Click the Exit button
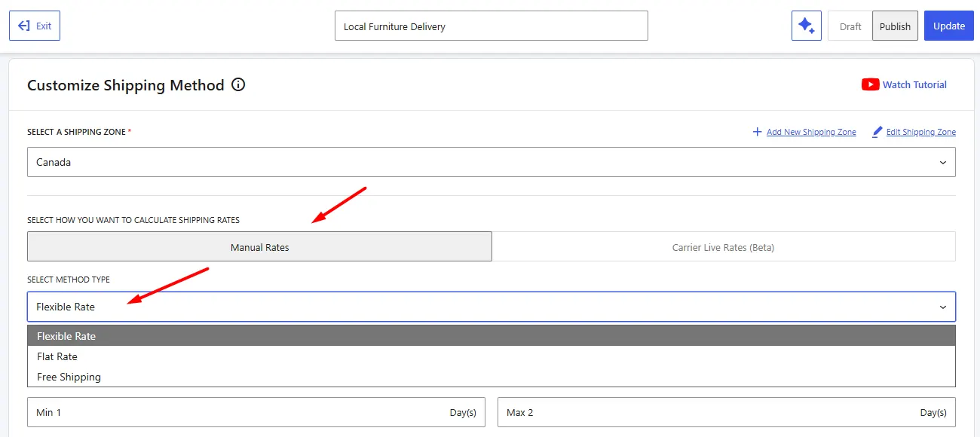Image resolution: width=980 pixels, height=437 pixels. [35, 26]
